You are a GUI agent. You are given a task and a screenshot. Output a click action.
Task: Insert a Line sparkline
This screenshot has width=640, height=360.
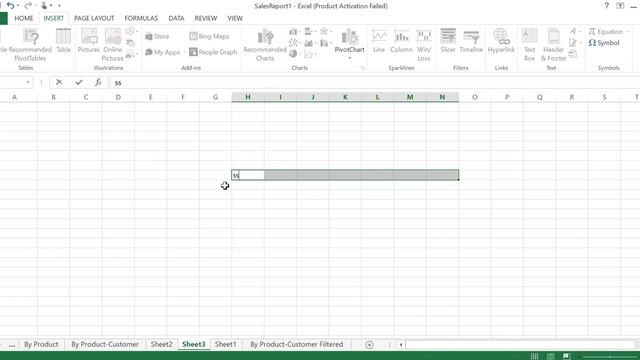379,41
